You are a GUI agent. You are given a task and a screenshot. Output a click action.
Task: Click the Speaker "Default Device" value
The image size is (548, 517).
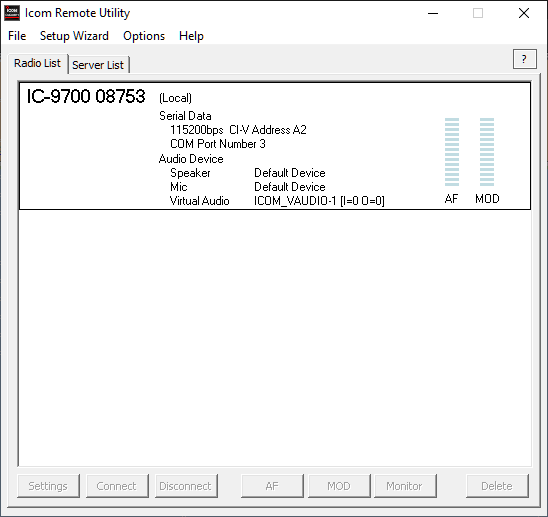(290, 173)
